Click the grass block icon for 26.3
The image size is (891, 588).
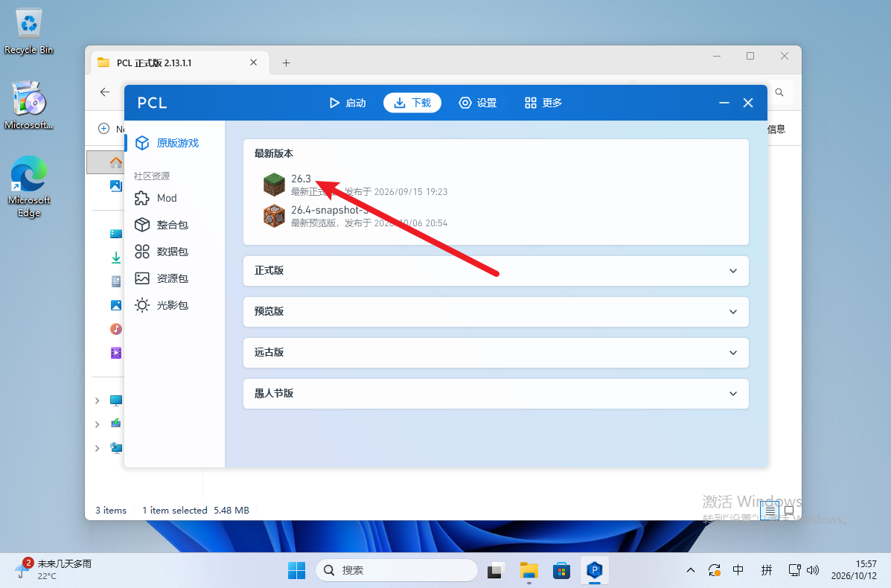point(274,185)
